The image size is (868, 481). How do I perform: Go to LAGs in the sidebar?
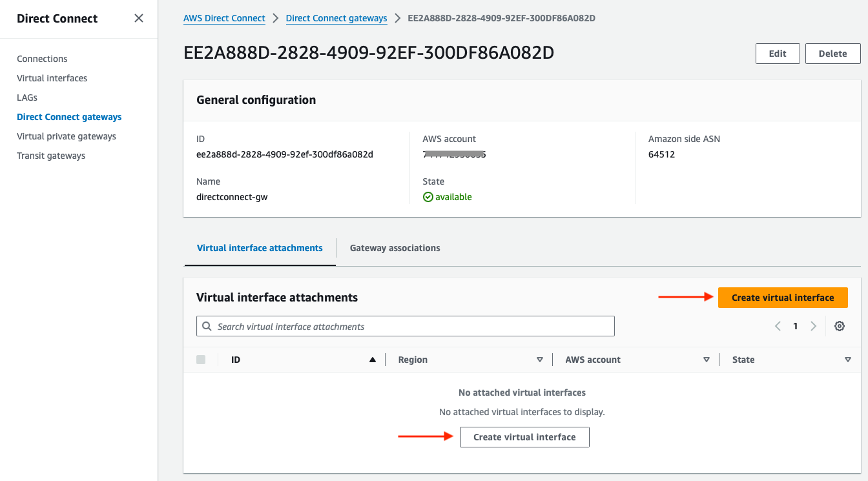[x=27, y=97]
